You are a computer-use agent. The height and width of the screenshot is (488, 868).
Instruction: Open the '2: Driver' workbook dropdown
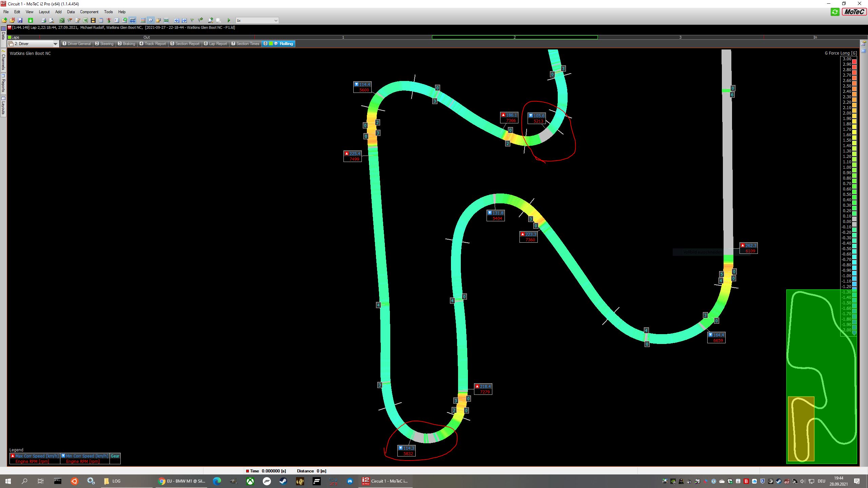click(x=33, y=44)
